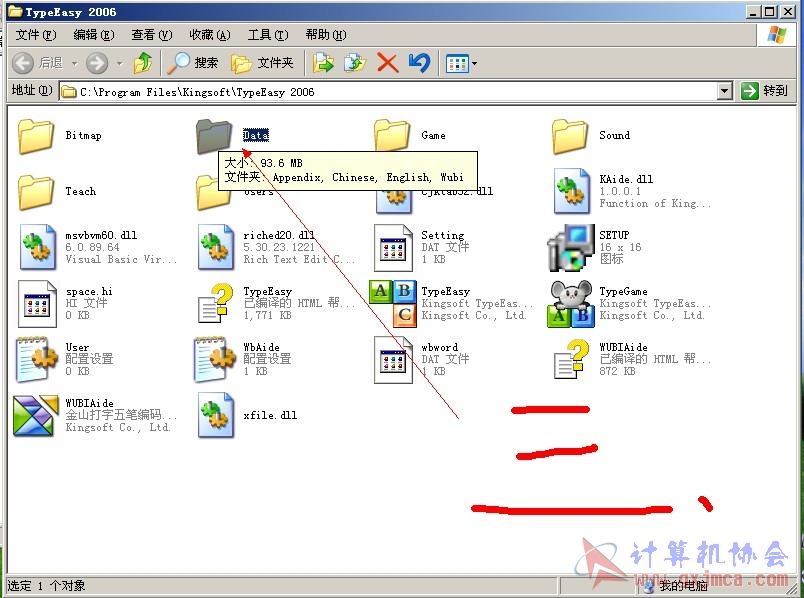Select the WUBIAide Kingsoft application icon
This screenshot has height=598, width=804.
coord(36,415)
